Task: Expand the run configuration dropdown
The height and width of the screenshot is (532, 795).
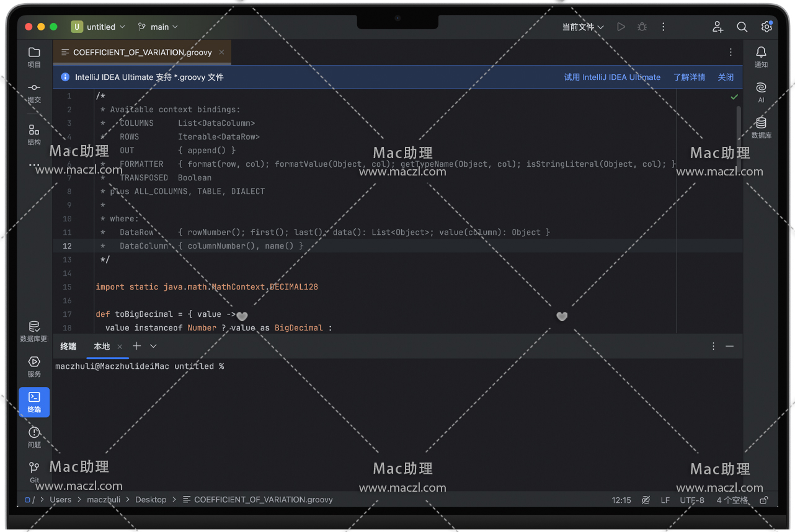Action: coord(582,27)
